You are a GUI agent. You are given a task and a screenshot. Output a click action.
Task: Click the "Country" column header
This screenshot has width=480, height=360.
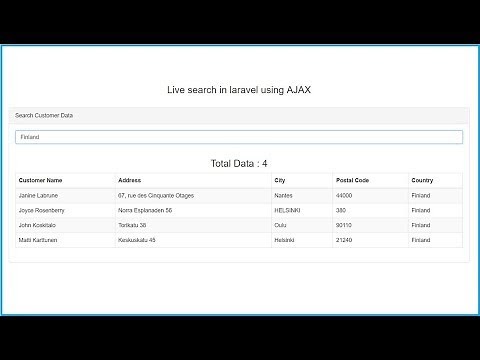click(x=422, y=180)
